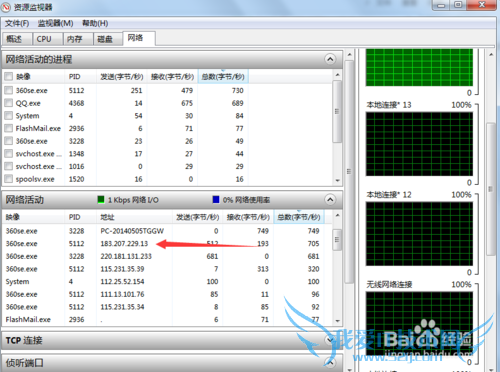Check the svchost.exe PID 1348 checkbox

pos(9,154)
